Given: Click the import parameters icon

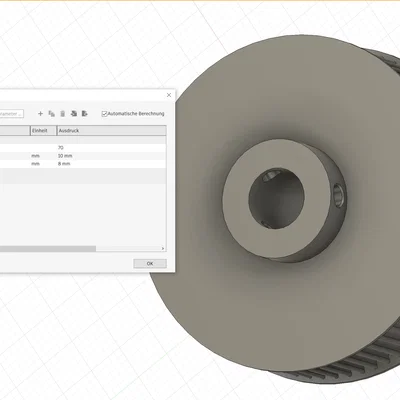Looking at the screenshot, I should tap(74, 114).
